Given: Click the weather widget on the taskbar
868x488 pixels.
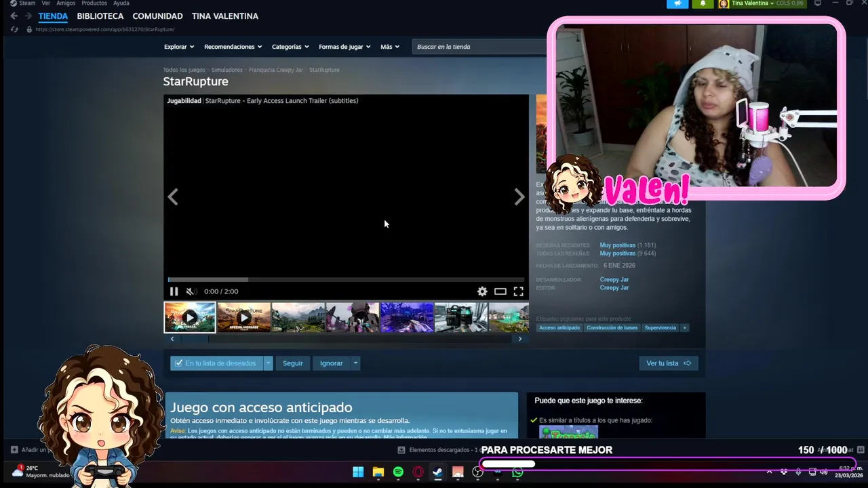Looking at the screenshot, I should [42, 472].
